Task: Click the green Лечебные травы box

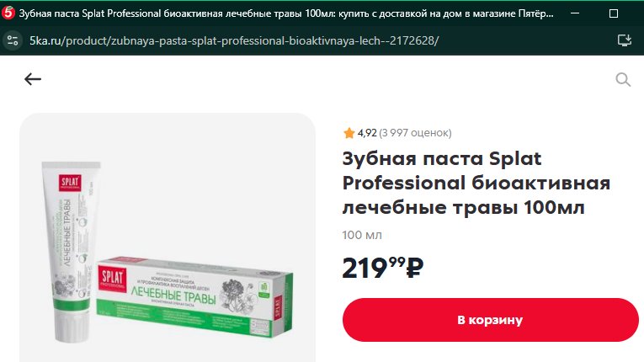Action: coord(194,295)
